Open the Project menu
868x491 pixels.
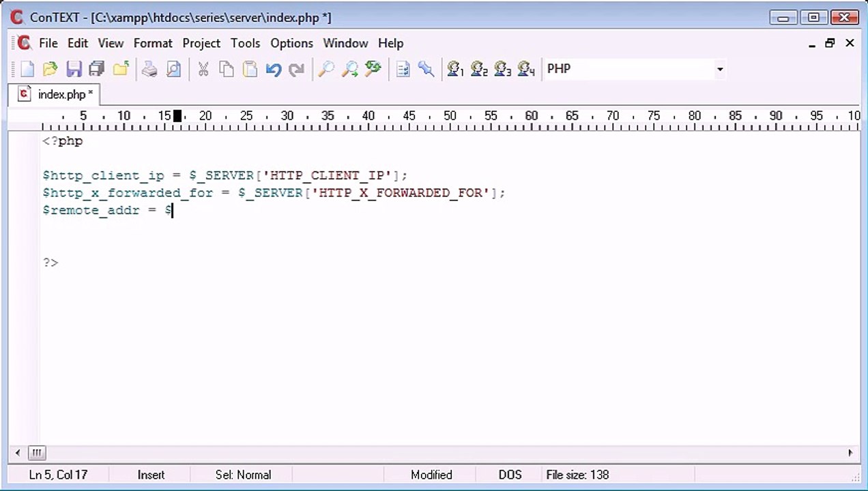pos(201,43)
